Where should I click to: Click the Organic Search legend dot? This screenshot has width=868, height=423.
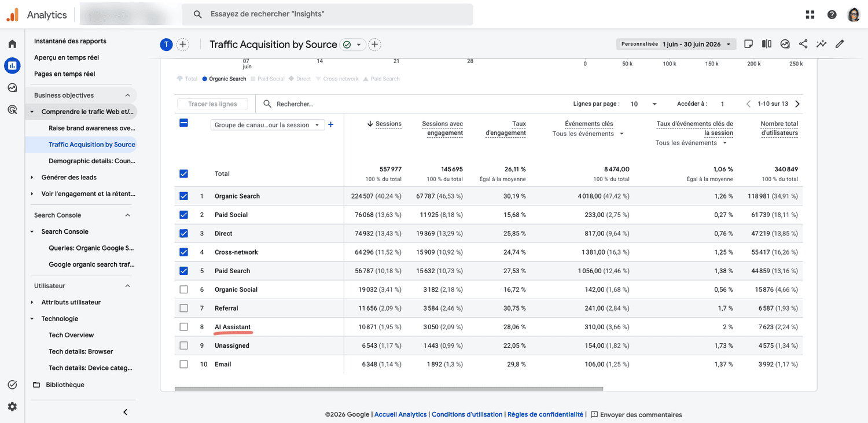pyautogui.click(x=205, y=79)
